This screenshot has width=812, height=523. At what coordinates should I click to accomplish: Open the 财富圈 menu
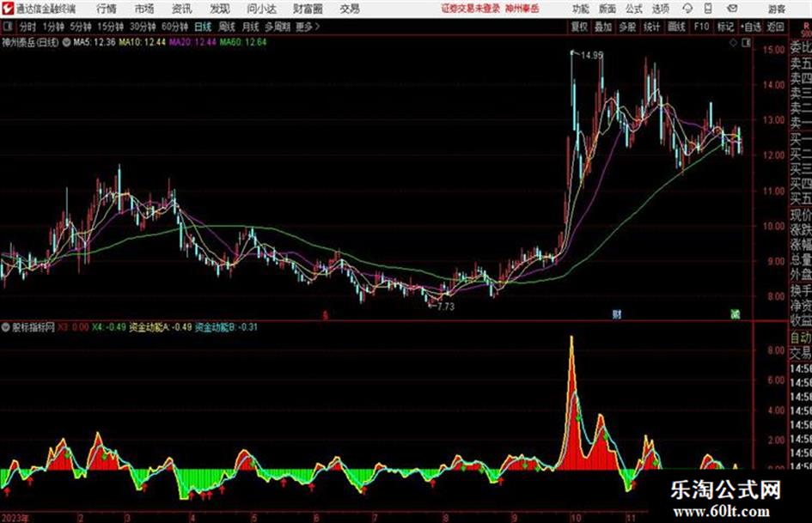pyautogui.click(x=308, y=9)
